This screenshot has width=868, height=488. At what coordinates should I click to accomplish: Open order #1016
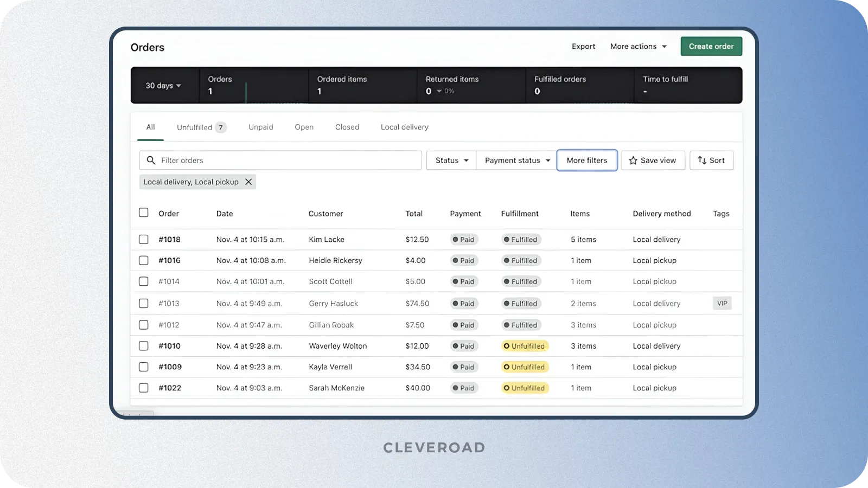[169, 261]
